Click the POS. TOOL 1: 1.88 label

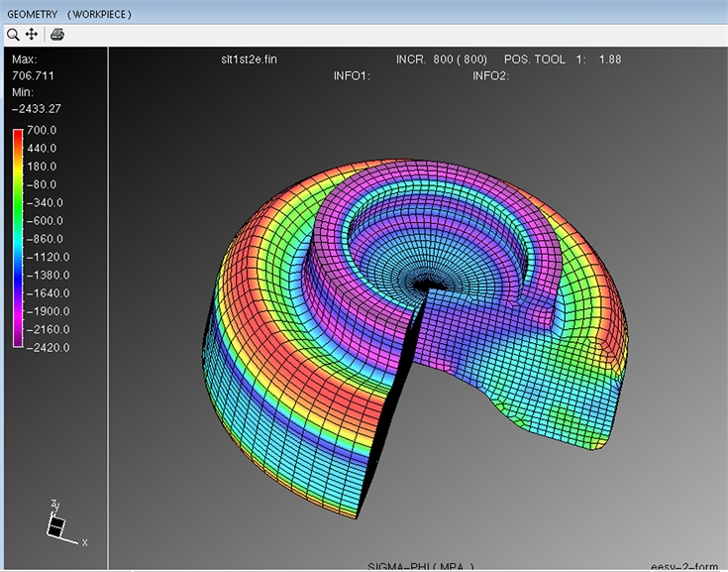[x=563, y=58]
